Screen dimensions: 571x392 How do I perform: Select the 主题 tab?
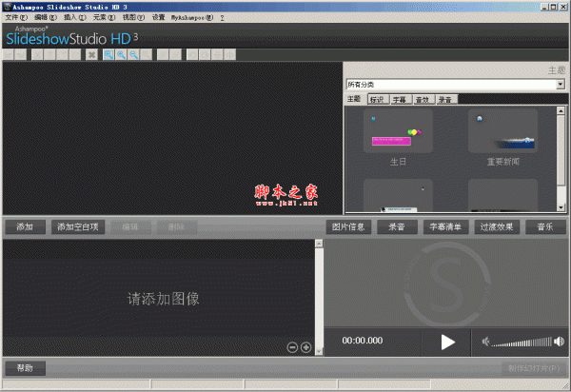(354, 99)
